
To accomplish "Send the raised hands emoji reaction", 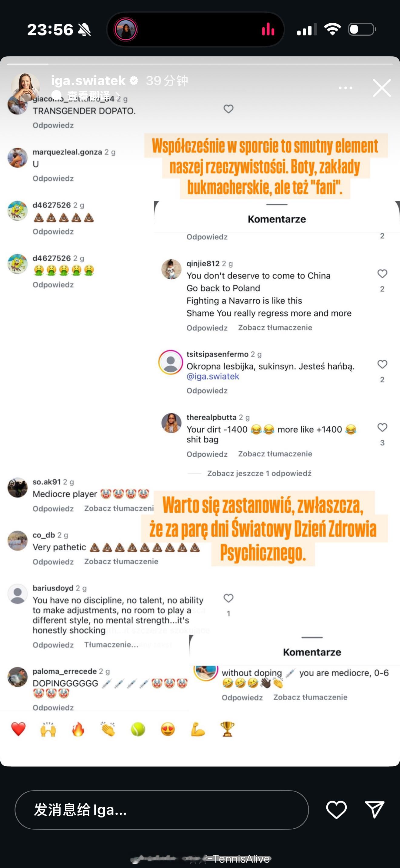I will point(48,729).
